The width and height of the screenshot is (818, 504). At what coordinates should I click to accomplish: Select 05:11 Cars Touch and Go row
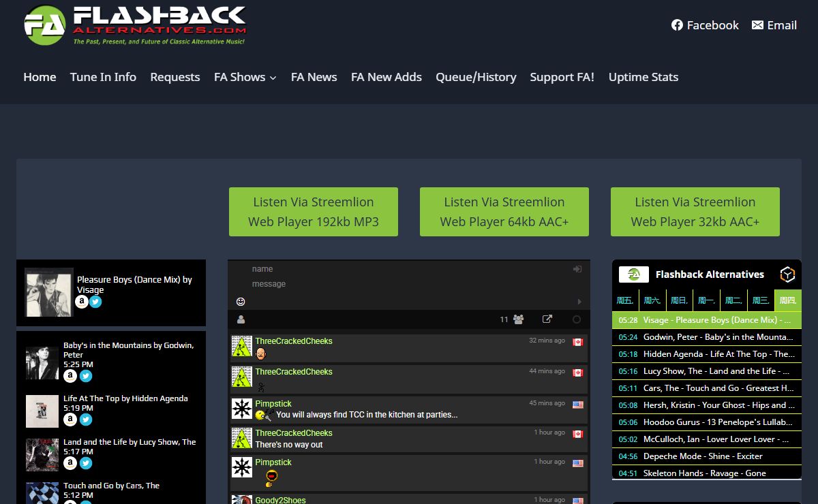coord(707,388)
